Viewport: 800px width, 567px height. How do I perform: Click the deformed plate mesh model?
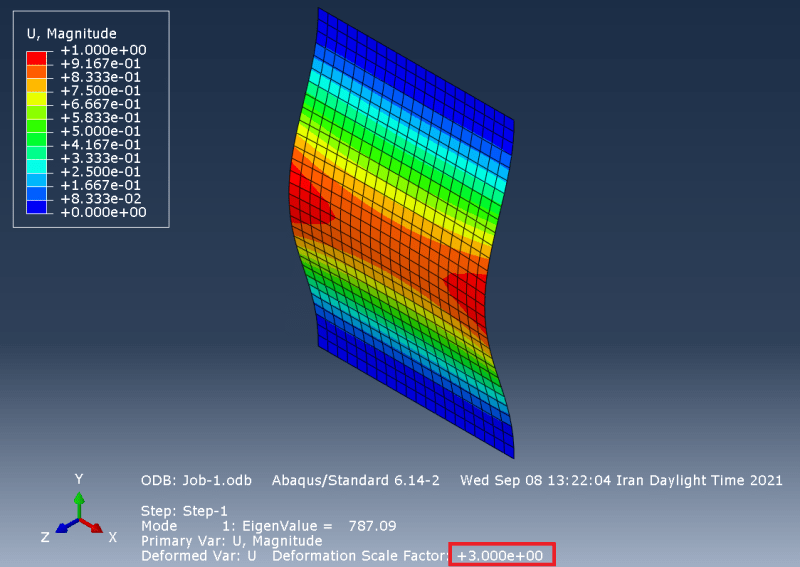[x=402, y=232]
